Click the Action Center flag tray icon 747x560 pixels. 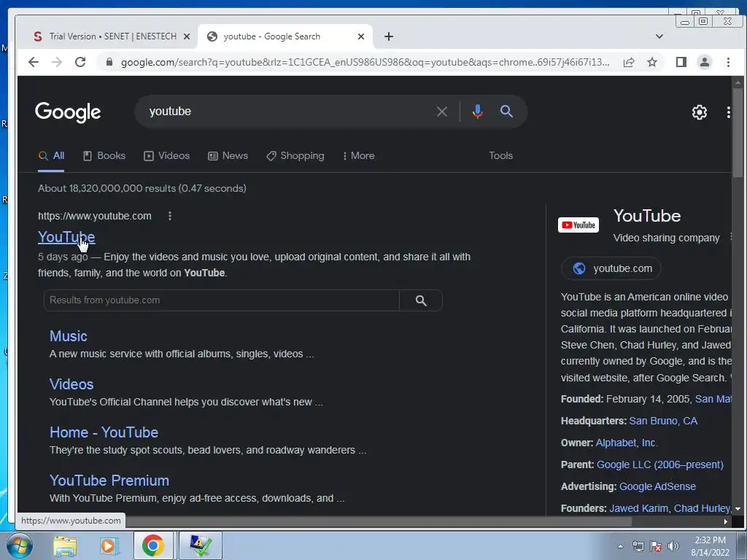(x=656, y=546)
